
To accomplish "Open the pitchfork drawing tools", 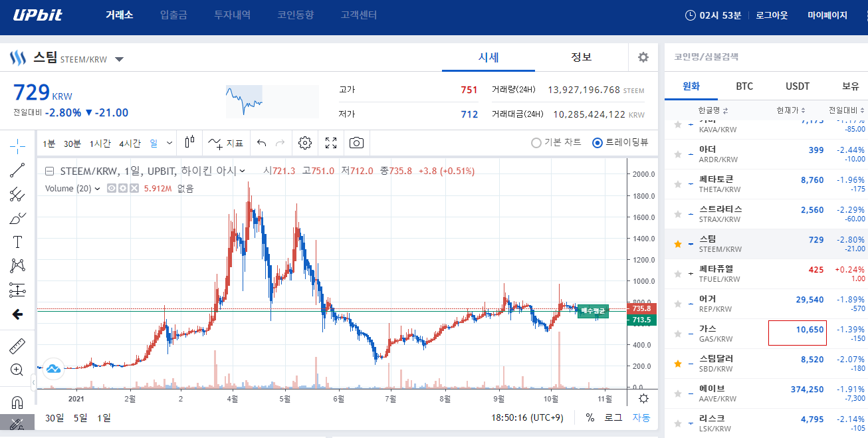I will click(18, 194).
